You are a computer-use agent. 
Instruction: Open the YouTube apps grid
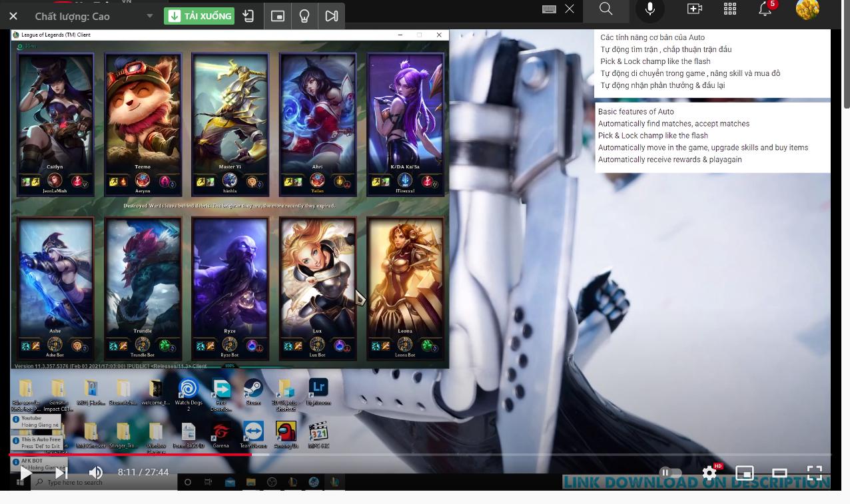730,9
